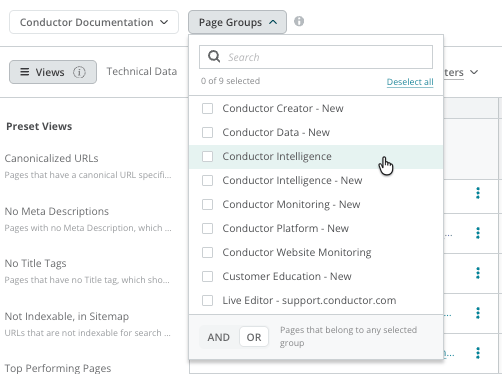
Task: Click the Preset Views heading
Action: (39, 126)
